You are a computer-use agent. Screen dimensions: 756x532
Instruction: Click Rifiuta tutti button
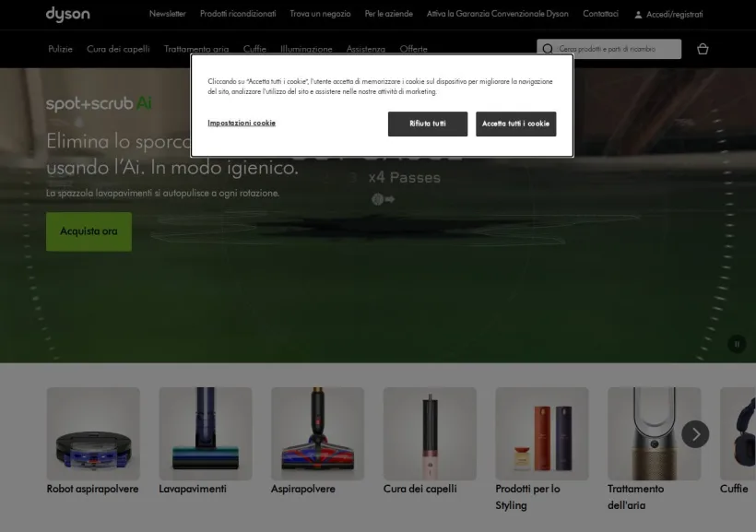pyautogui.click(x=428, y=124)
